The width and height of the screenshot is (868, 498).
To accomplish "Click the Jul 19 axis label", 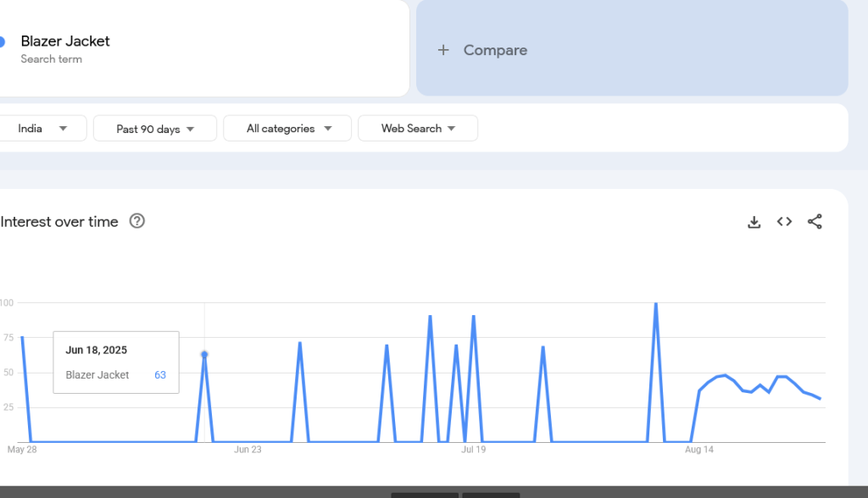I will pyautogui.click(x=473, y=450).
